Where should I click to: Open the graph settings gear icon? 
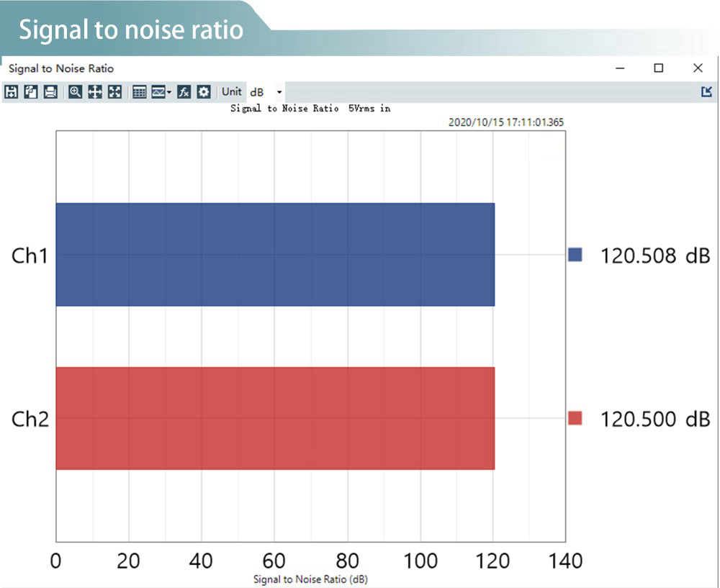(x=204, y=92)
